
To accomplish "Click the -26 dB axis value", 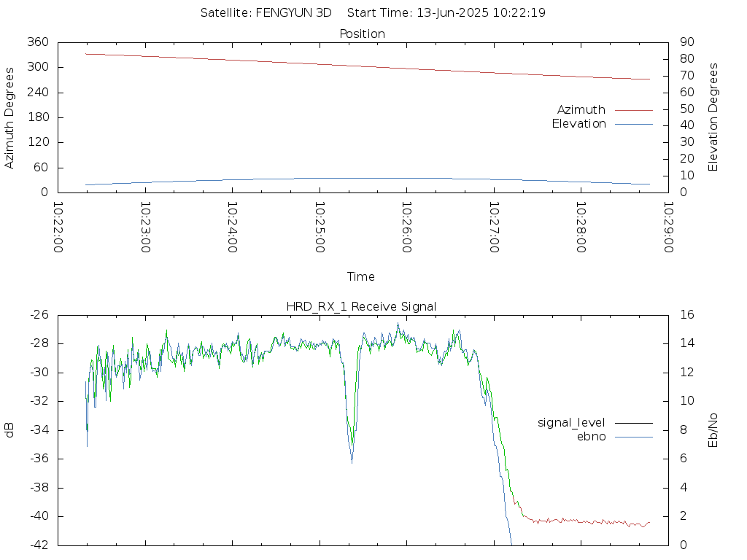I will click(39, 315).
